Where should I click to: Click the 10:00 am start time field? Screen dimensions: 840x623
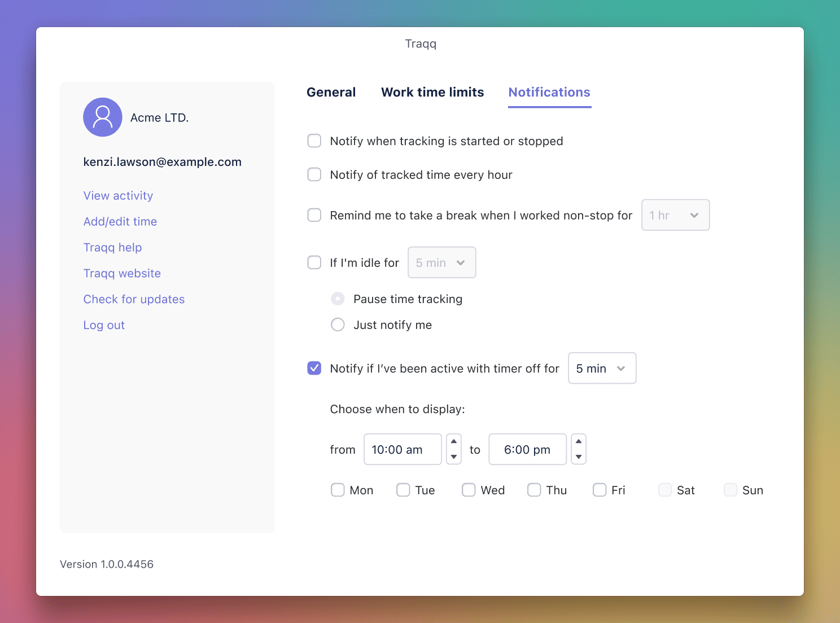coord(403,449)
